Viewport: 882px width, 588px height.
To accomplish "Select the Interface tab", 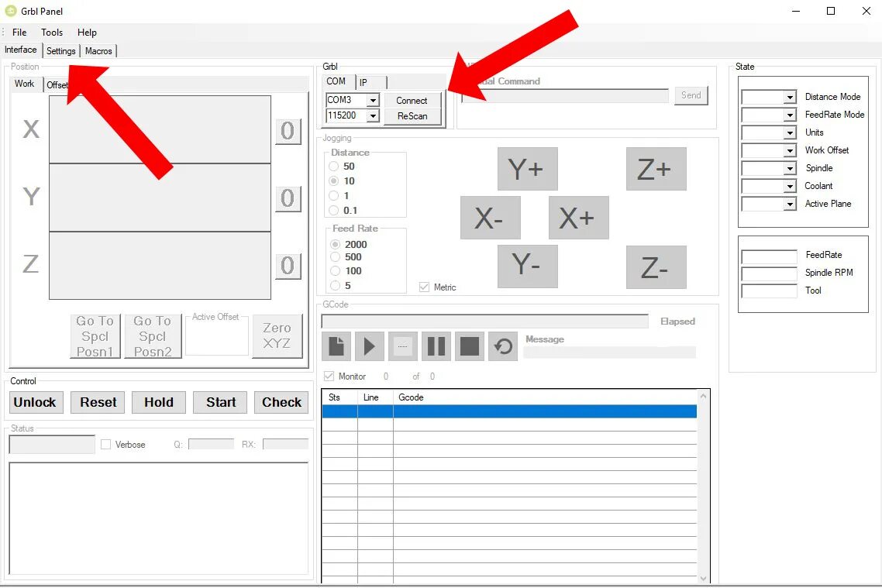I will coord(21,50).
